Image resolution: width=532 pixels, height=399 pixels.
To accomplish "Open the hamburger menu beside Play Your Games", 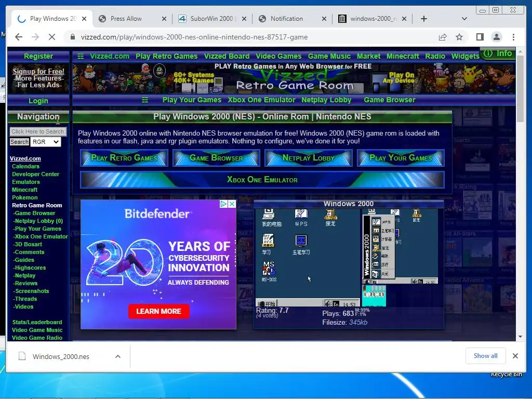I will tap(145, 100).
